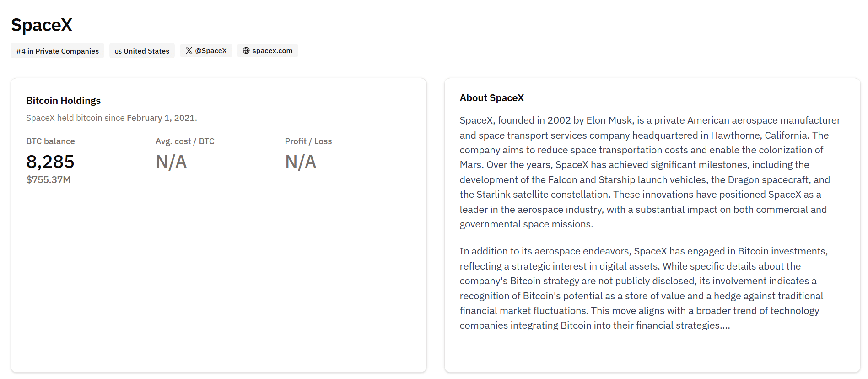Click N/A under Avg. cost / BTC

[171, 162]
